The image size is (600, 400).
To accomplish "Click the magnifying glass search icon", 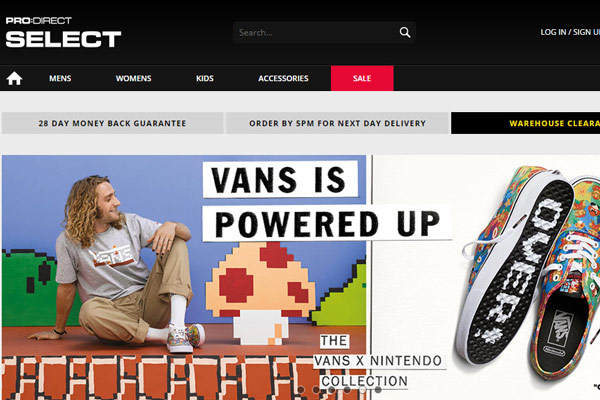I will pyautogui.click(x=405, y=32).
